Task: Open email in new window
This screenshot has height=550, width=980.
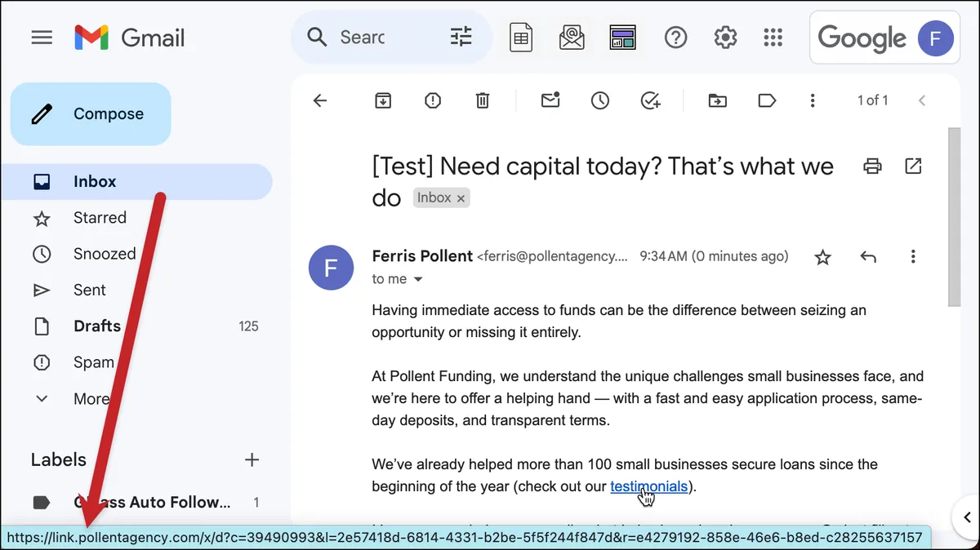Action: coord(913,166)
